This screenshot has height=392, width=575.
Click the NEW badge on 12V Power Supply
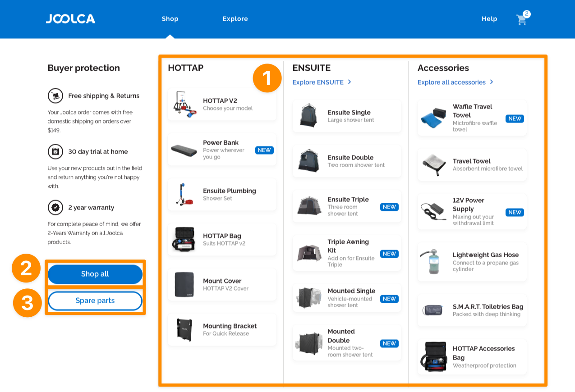[x=515, y=212]
